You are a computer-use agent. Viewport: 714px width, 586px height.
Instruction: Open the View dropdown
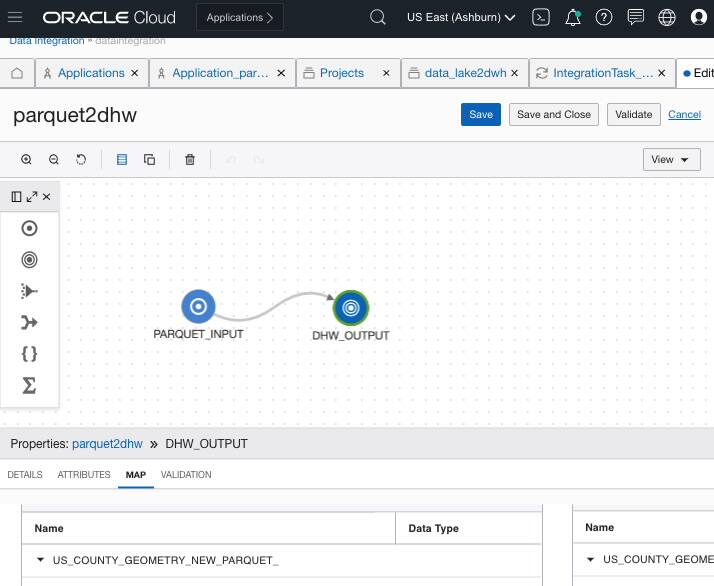(x=672, y=159)
